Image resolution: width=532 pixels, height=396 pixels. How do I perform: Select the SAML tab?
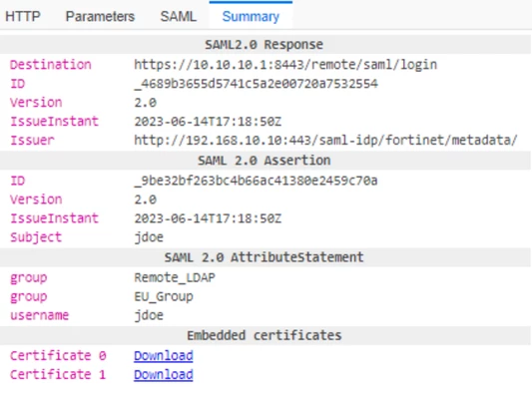tap(178, 16)
